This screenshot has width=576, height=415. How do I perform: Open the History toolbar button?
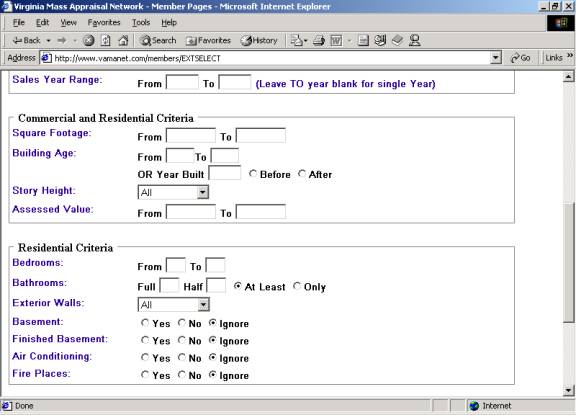[x=259, y=40]
